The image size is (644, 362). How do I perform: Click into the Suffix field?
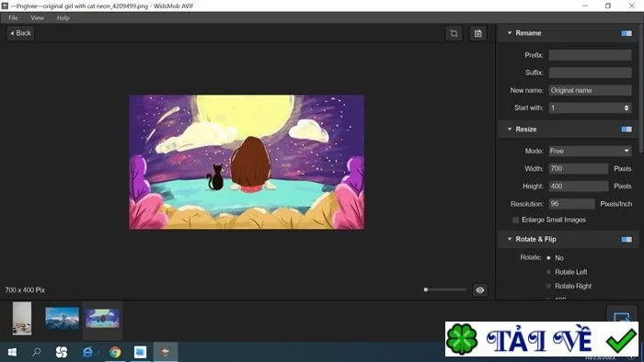tap(591, 73)
